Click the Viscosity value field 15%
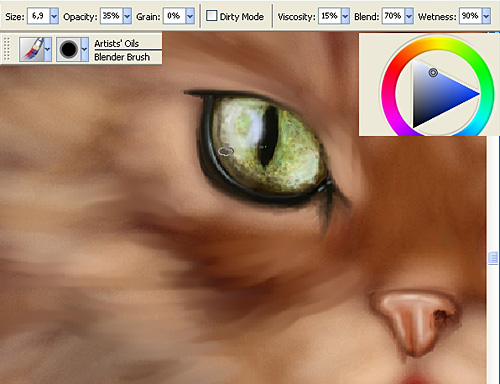500x384 pixels. [329, 16]
